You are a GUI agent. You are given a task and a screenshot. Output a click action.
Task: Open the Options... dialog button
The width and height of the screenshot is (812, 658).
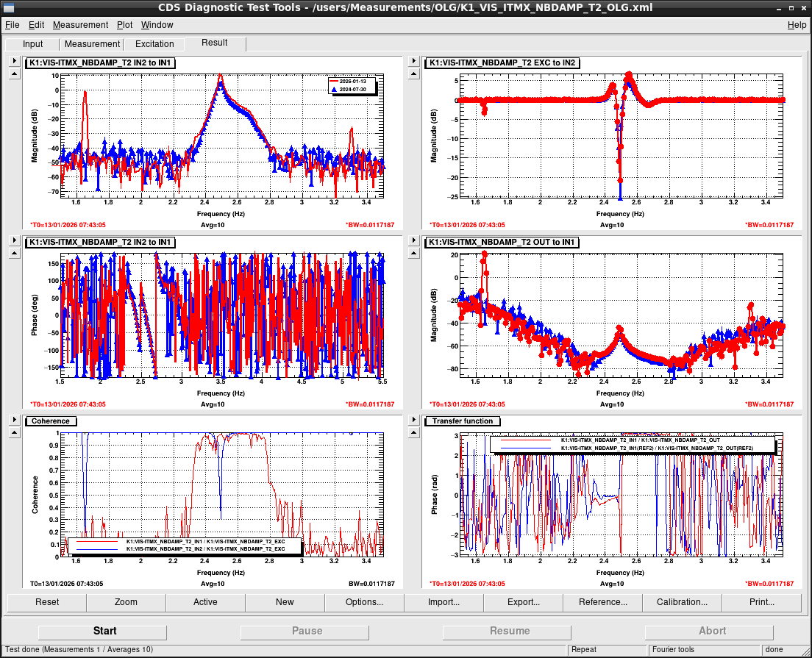(x=364, y=602)
